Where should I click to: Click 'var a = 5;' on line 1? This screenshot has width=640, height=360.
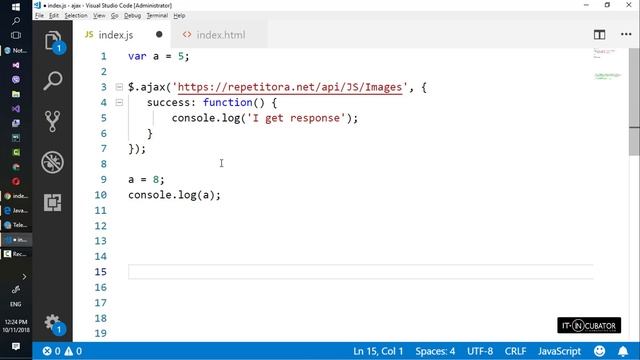159,56
